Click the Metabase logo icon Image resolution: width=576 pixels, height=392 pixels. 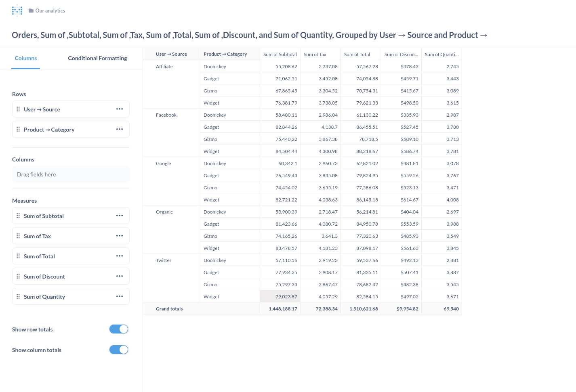coord(17,10)
